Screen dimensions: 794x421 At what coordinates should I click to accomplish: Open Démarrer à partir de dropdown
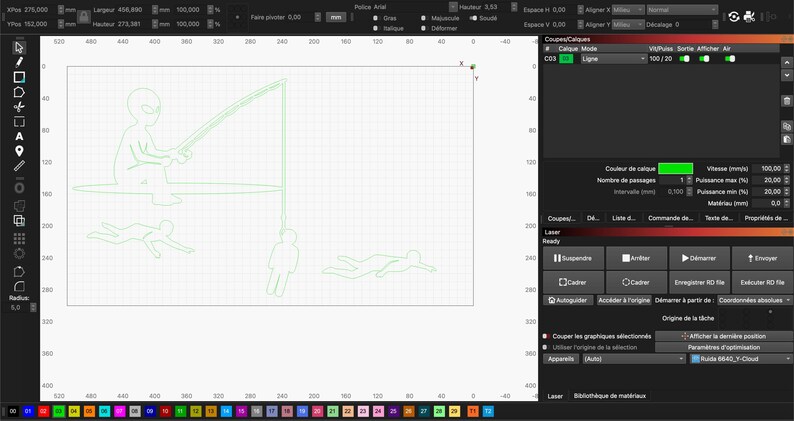coord(754,300)
